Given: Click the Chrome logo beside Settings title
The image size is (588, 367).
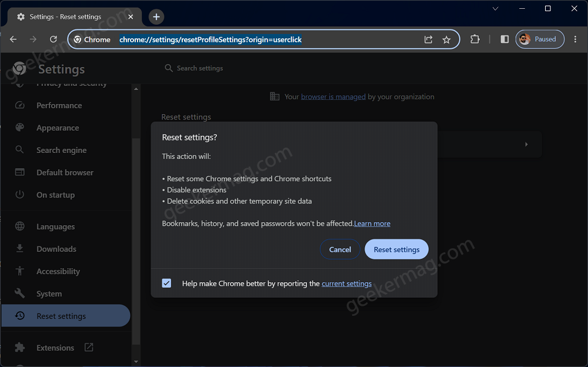Looking at the screenshot, I should 19,68.
